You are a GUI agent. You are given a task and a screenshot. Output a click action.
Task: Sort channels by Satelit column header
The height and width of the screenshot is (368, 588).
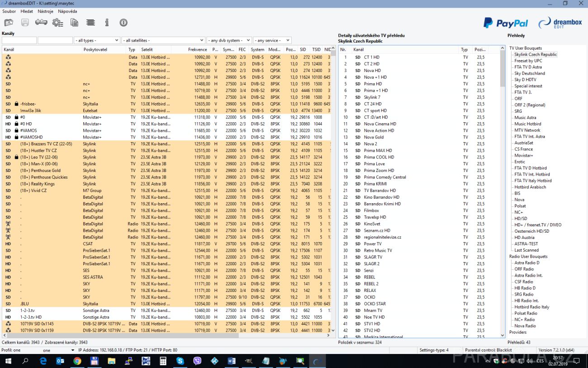(156, 50)
